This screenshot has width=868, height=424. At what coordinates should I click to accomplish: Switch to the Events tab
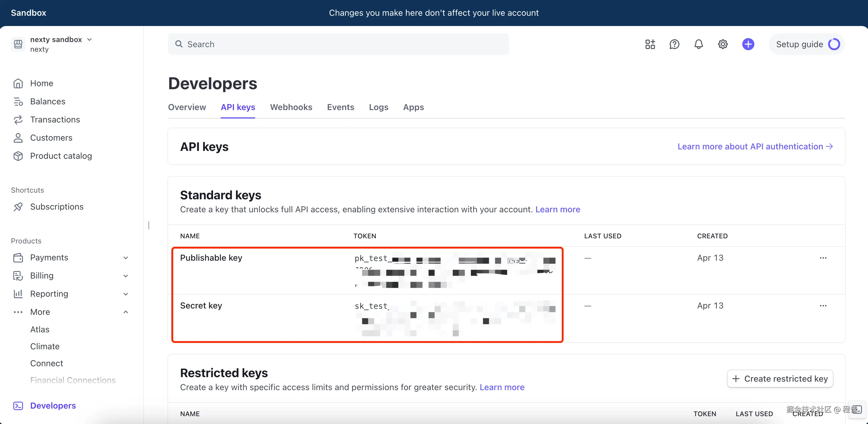coord(340,107)
